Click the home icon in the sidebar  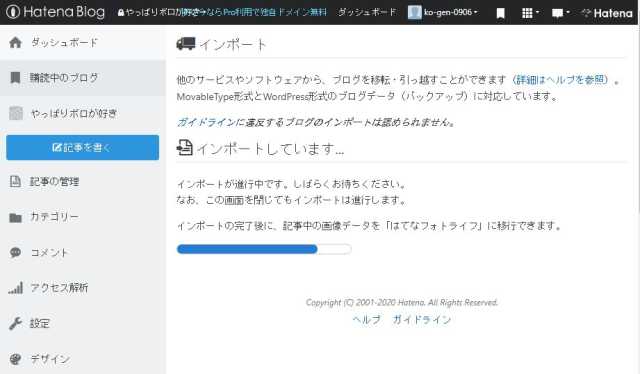(16, 42)
